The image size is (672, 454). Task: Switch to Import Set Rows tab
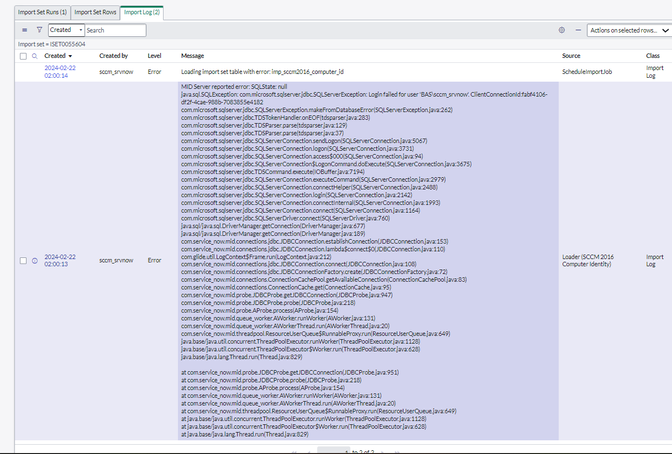[95, 12]
